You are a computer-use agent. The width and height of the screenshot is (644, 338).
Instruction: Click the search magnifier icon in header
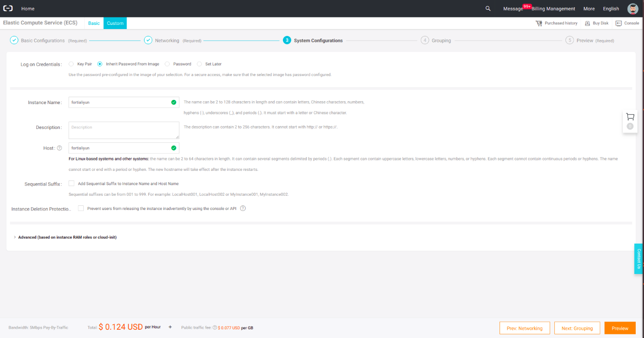click(488, 8)
